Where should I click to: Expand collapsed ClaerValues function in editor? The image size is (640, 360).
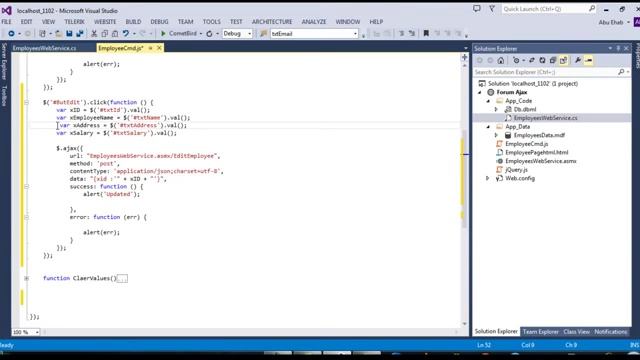pos(27,278)
